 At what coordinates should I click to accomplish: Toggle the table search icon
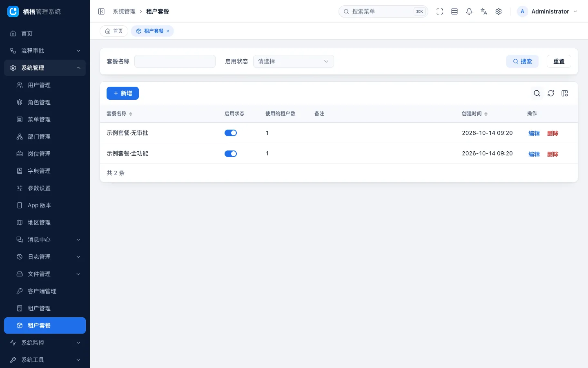(537, 93)
